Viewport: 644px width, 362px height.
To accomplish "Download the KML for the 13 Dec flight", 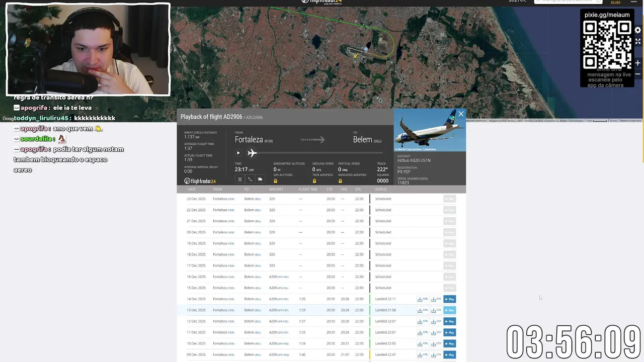I will pyautogui.click(x=423, y=310).
